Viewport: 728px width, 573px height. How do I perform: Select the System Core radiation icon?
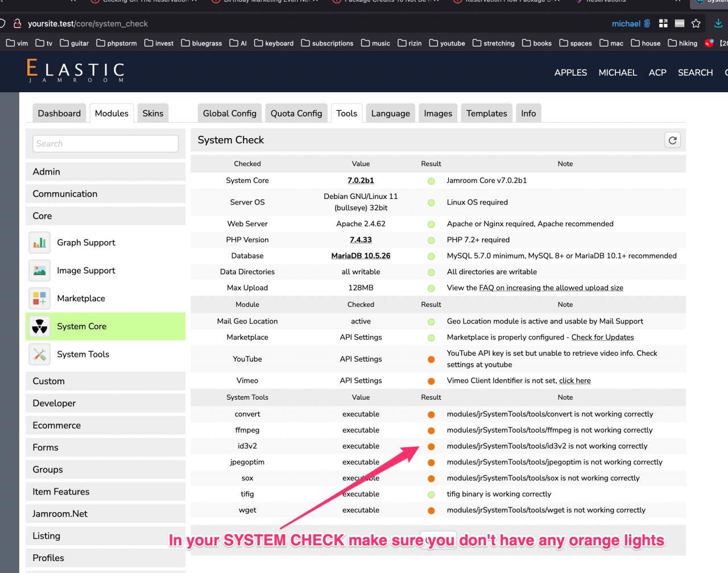click(39, 326)
